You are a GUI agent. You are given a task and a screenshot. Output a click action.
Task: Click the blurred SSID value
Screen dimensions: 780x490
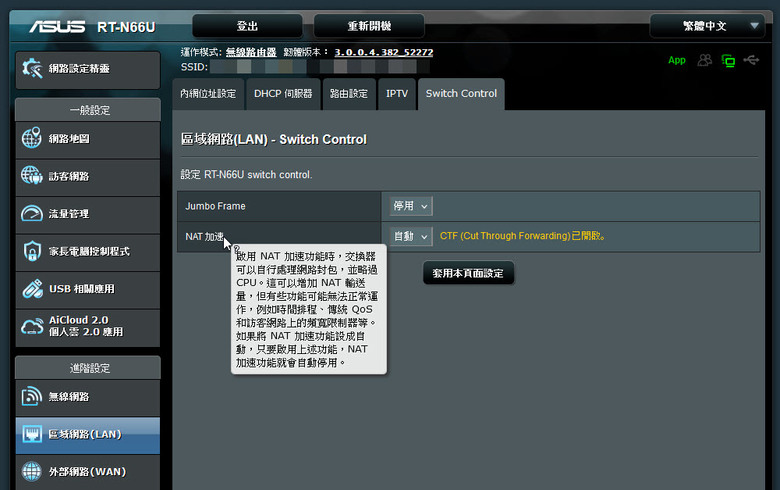coord(320,67)
